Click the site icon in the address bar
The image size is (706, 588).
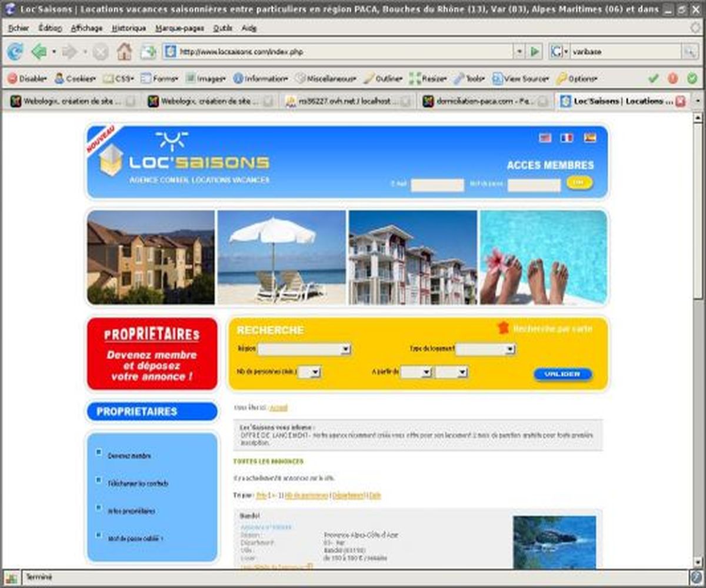[170, 52]
